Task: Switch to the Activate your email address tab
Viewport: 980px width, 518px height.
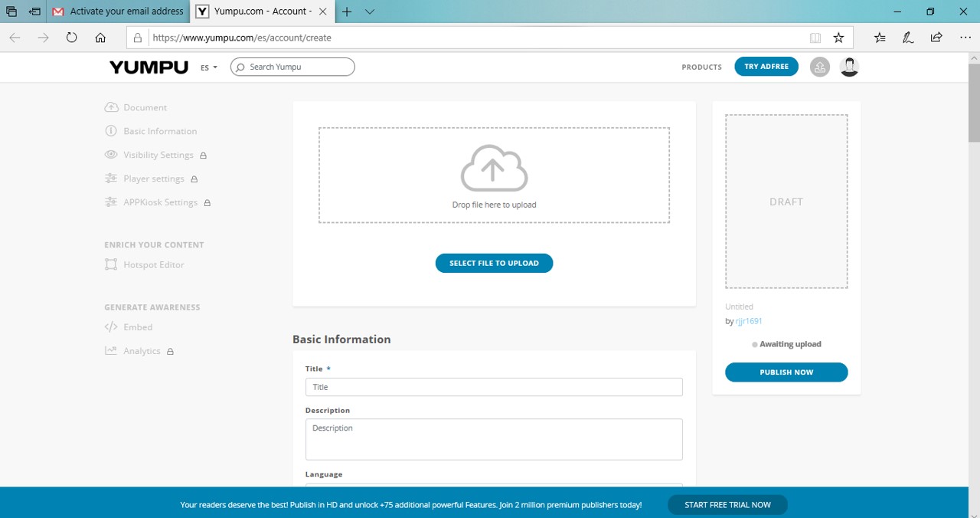Action: click(119, 11)
